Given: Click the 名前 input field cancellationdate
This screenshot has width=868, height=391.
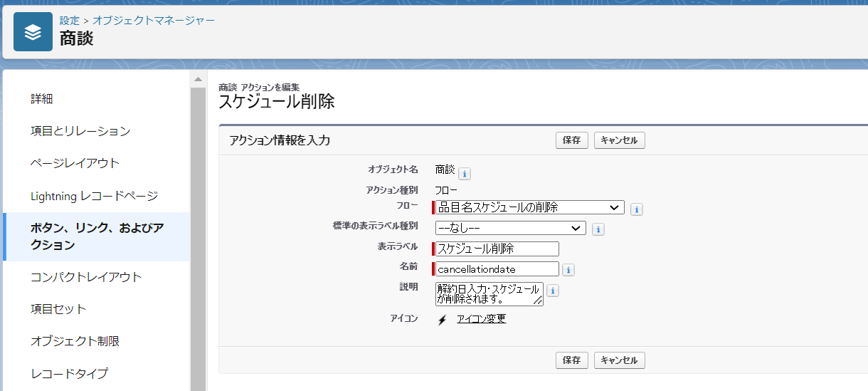Looking at the screenshot, I should click(x=497, y=269).
